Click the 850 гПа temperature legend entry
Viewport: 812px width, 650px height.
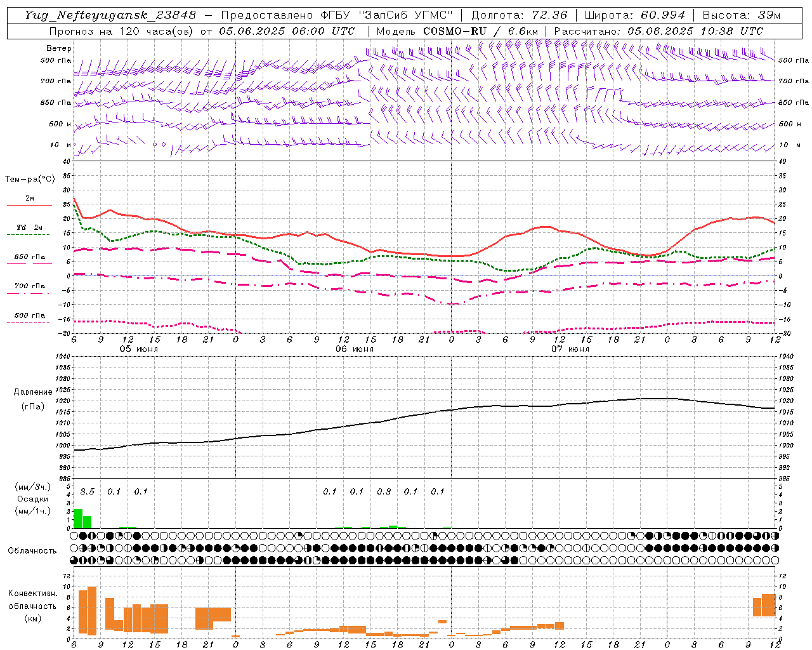(30, 257)
